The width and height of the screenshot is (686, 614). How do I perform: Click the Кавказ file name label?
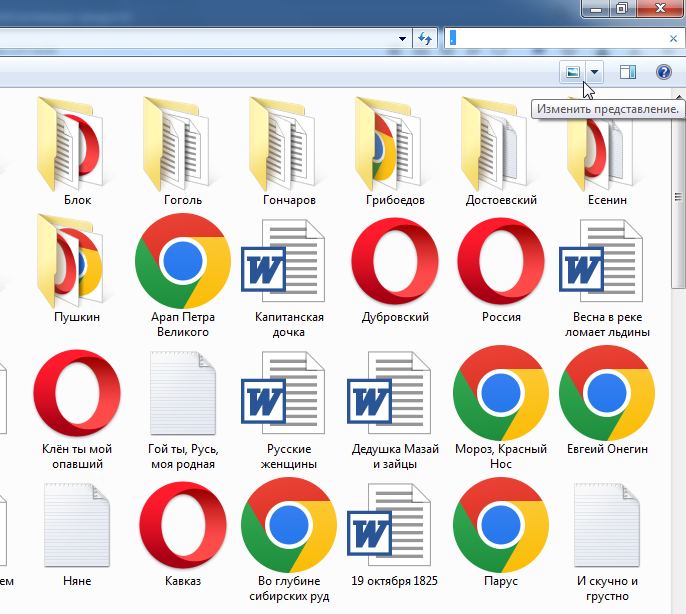(x=183, y=581)
